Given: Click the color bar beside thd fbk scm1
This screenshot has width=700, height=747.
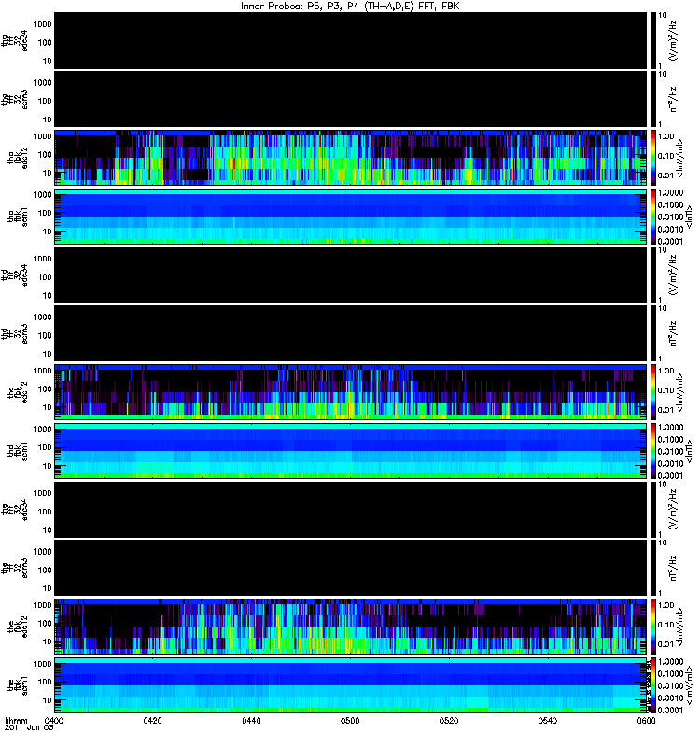Looking at the screenshot, I should point(653,451).
